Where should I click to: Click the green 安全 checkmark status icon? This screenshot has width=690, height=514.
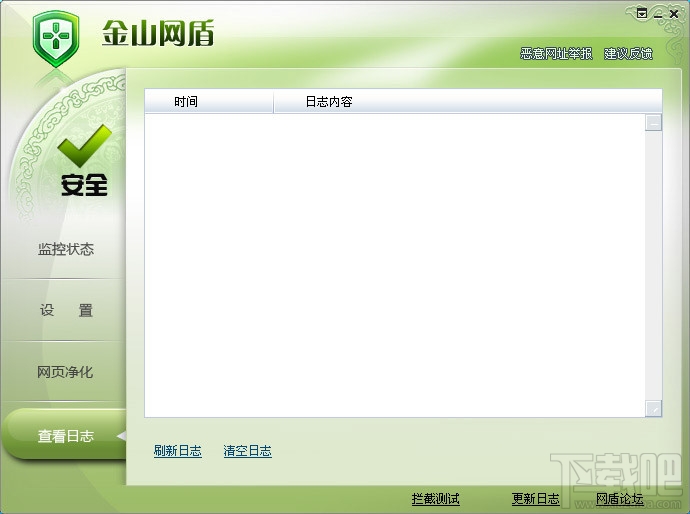(84, 146)
